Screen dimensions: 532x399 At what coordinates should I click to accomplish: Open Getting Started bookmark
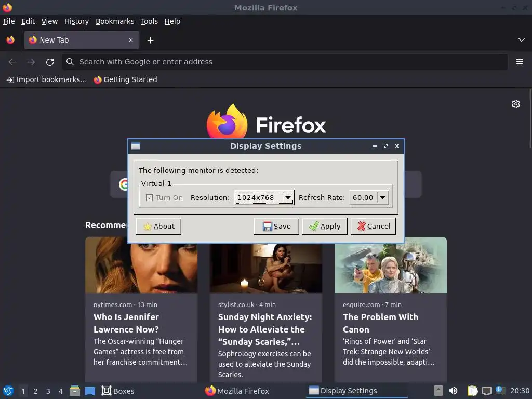pos(126,79)
